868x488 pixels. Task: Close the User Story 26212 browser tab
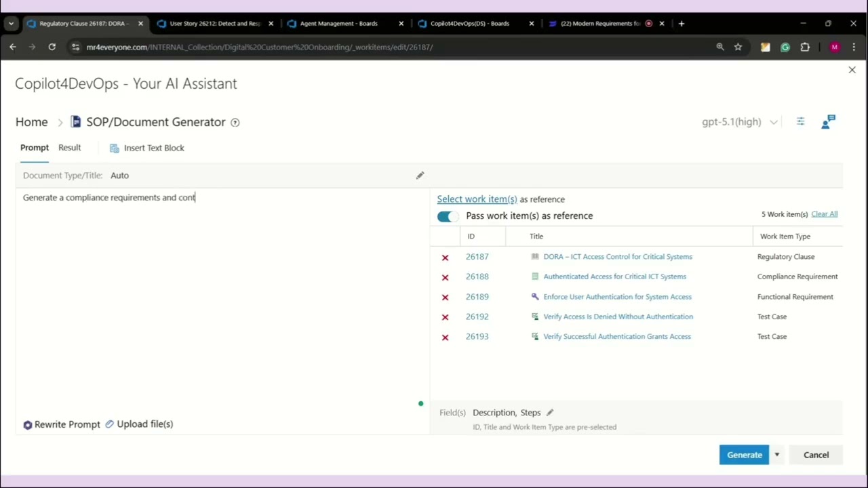271,23
